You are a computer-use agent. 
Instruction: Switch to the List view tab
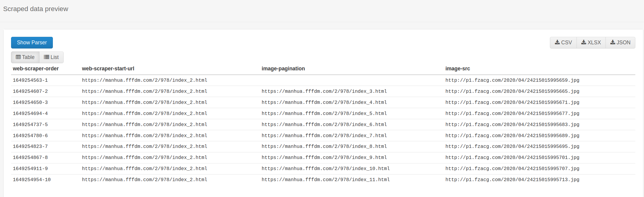51,57
